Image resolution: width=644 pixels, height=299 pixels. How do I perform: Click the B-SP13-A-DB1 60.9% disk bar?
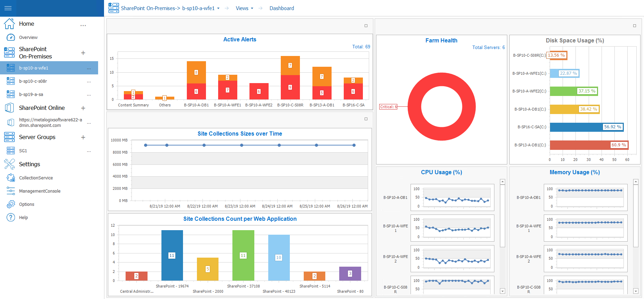point(589,145)
